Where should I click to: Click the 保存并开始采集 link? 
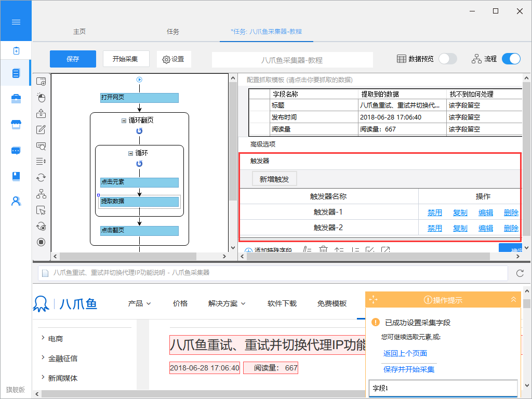[409, 369]
